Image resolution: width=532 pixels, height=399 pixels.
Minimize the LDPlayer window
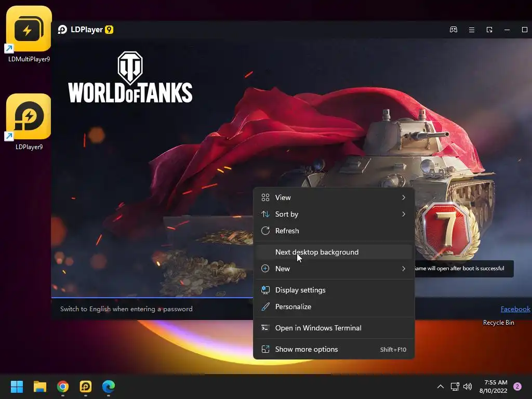click(507, 30)
